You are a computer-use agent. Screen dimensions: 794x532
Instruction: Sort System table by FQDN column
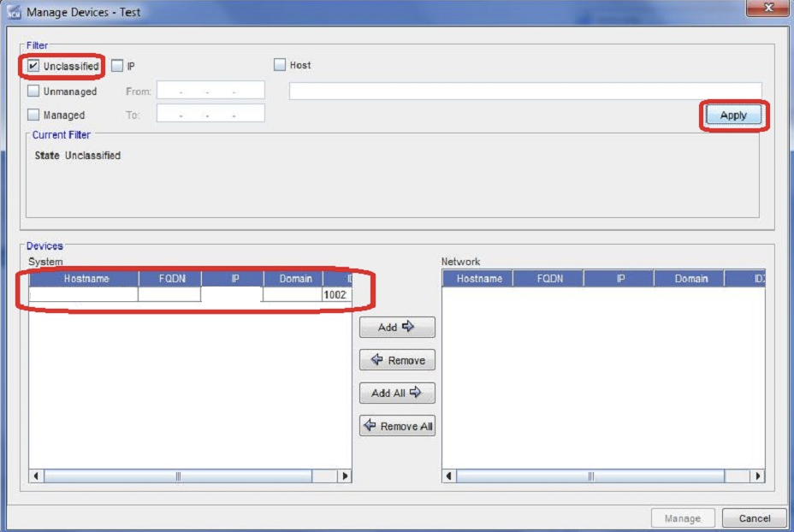pyautogui.click(x=170, y=278)
